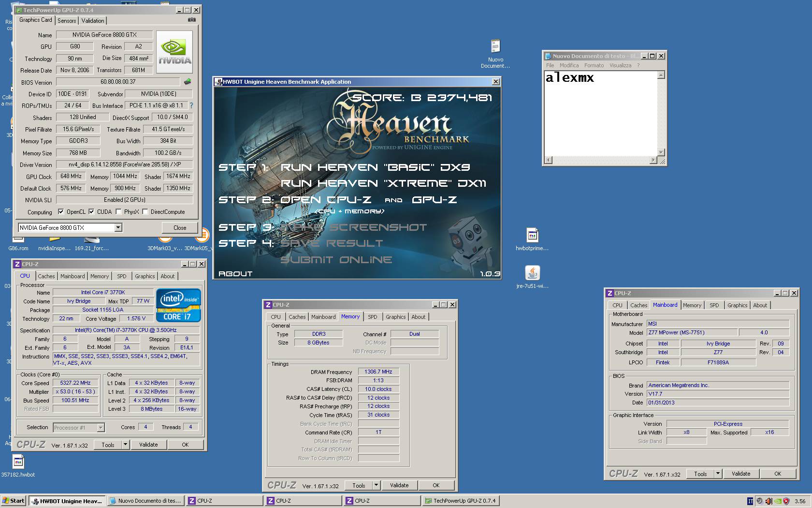Image resolution: width=812 pixels, height=508 pixels.
Task: Click the Notepad title bar icon
Action: [x=548, y=56]
